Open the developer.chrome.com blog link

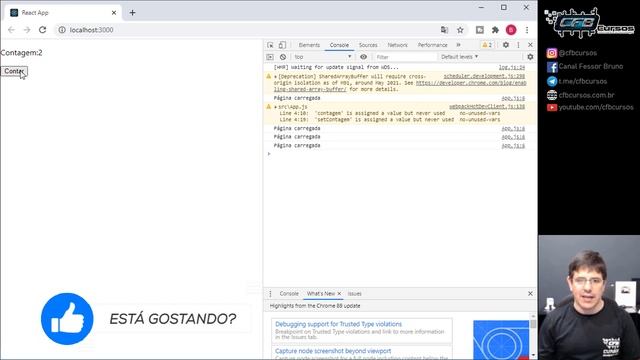[x=471, y=83]
